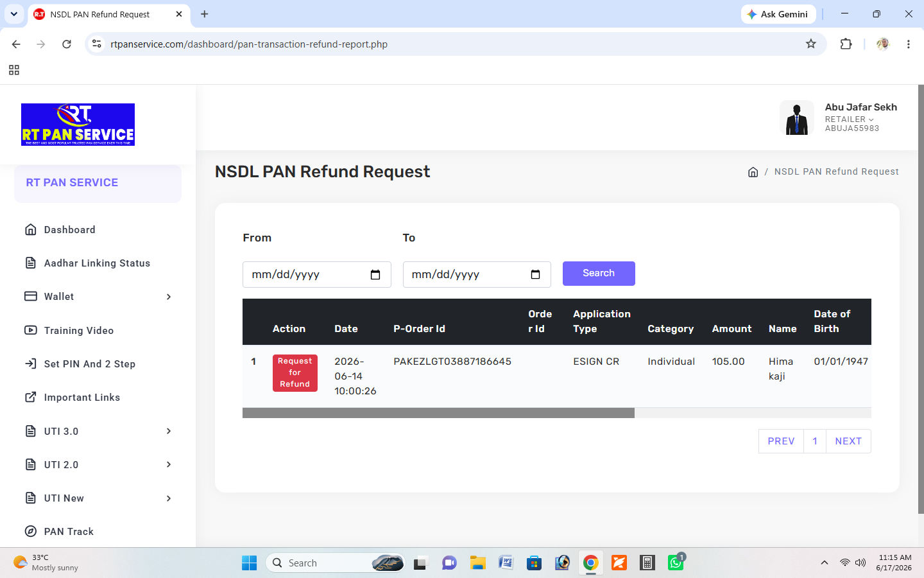This screenshot has height=578, width=924.
Task: Click Ask Gemini button
Action: [x=778, y=14]
